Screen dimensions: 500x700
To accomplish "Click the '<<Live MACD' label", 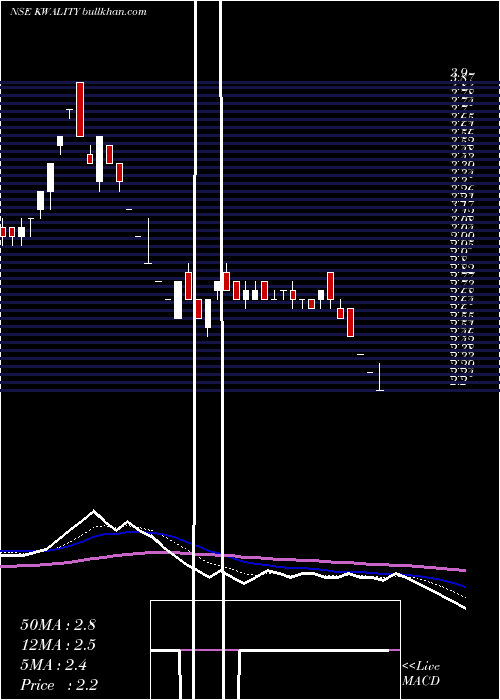I will tap(421, 673).
